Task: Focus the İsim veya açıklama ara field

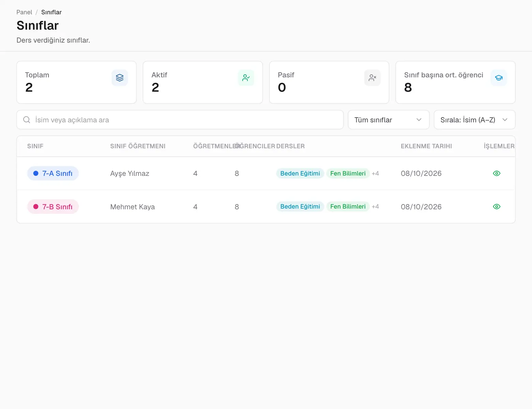Action: [x=180, y=120]
